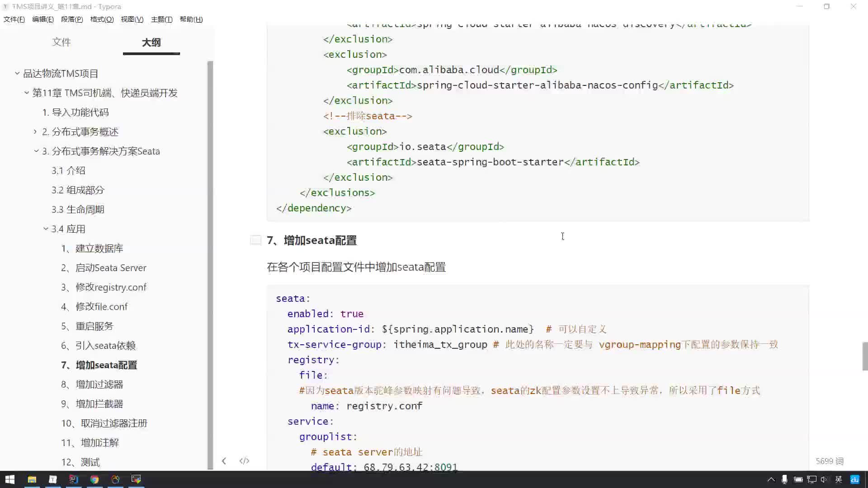Viewport: 868px width, 488px height.
Task: Collapse the 第11章 outline node
Action: (x=27, y=92)
